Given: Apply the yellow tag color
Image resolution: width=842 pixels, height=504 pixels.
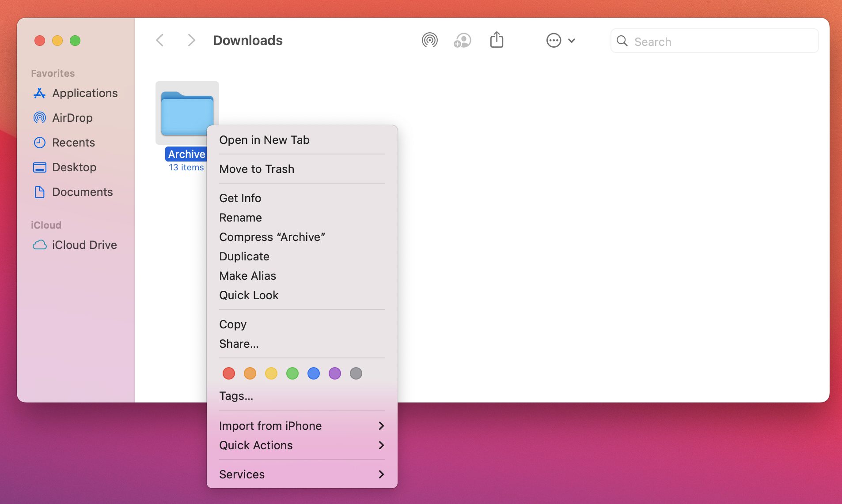Looking at the screenshot, I should click(271, 373).
